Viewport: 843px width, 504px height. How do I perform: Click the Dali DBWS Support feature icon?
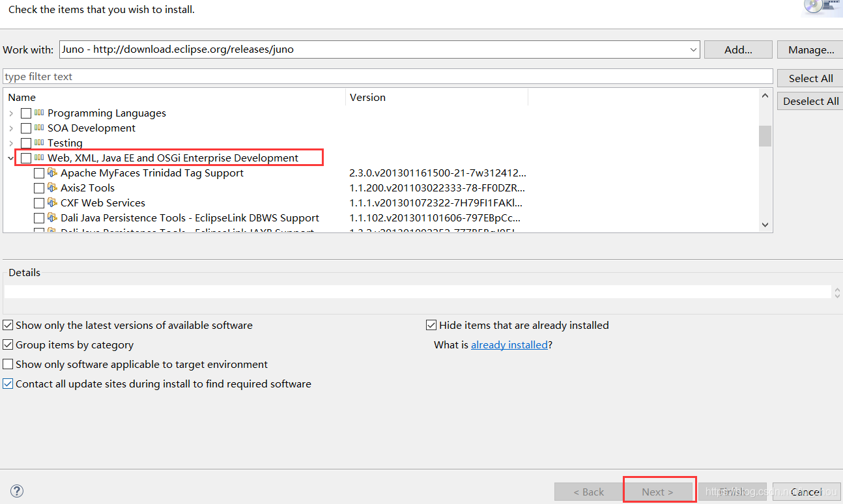pyautogui.click(x=53, y=217)
